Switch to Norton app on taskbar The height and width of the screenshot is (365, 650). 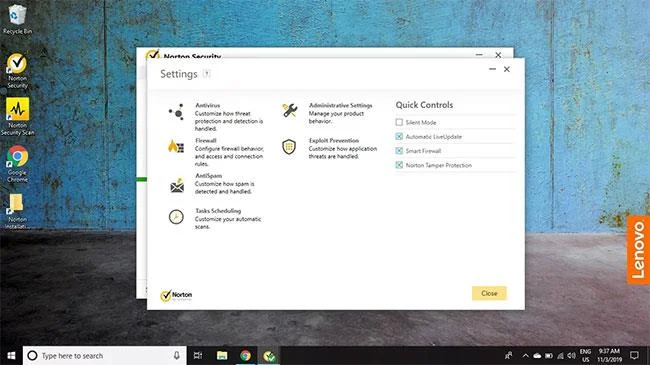click(x=269, y=355)
